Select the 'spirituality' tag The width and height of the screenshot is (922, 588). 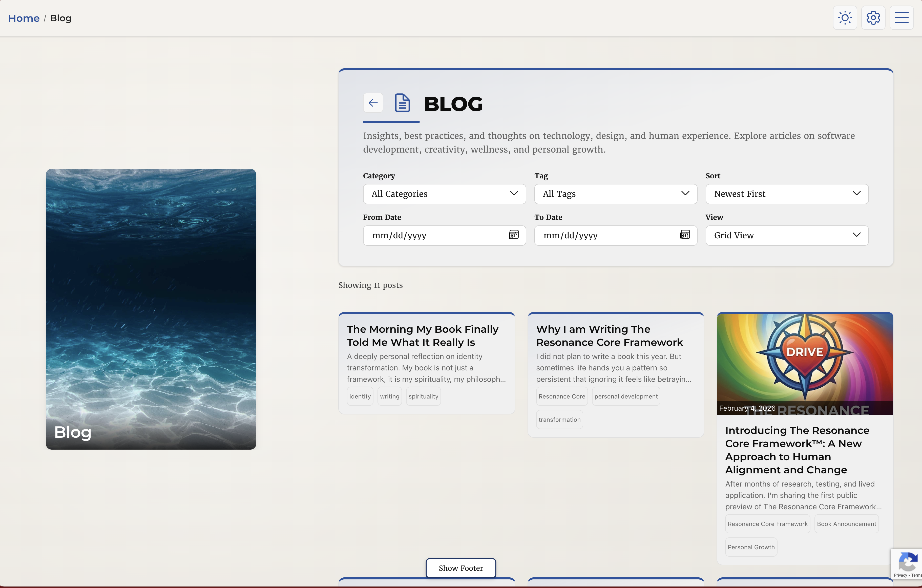coord(423,396)
